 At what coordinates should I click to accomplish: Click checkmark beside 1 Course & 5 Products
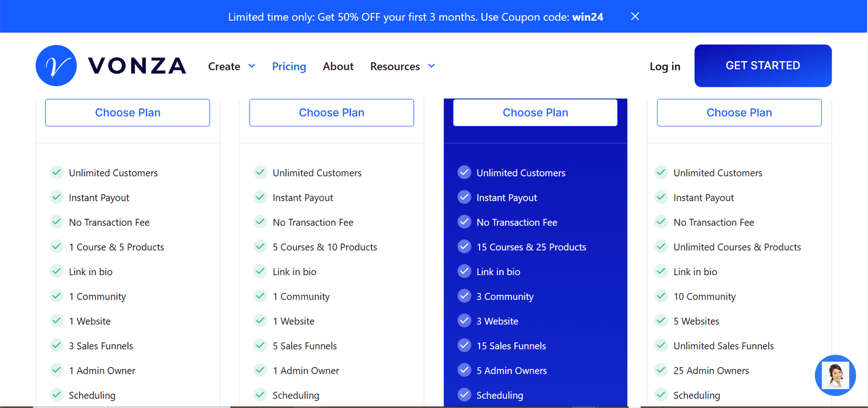coord(56,246)
